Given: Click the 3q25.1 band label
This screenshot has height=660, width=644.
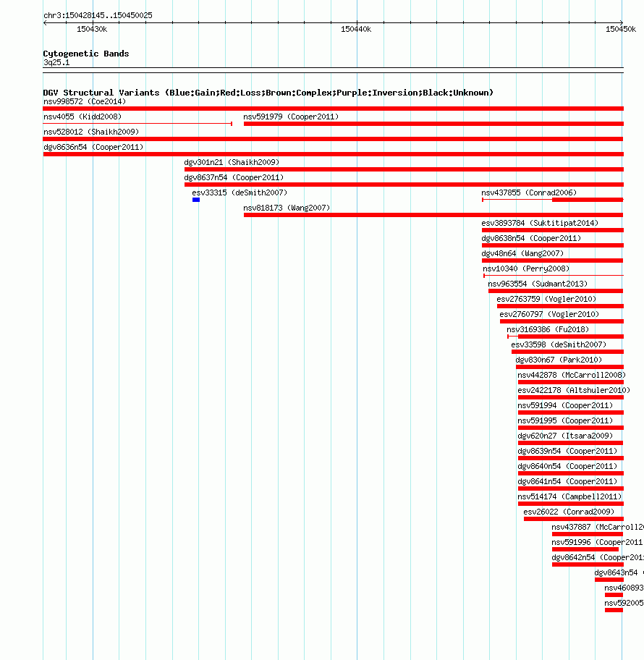Looking at the screenshot, I should (x=56, y=62).
